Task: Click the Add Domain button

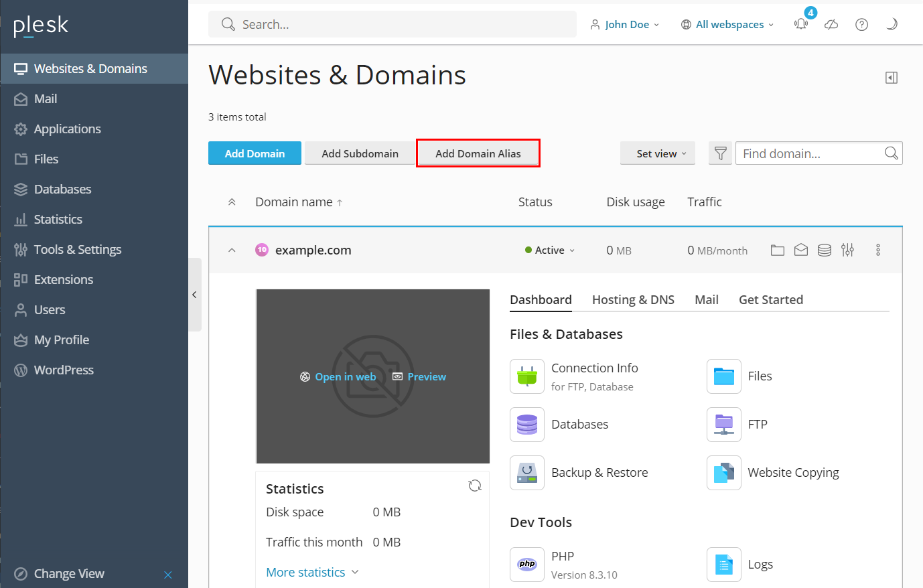Action: (255, 153)
